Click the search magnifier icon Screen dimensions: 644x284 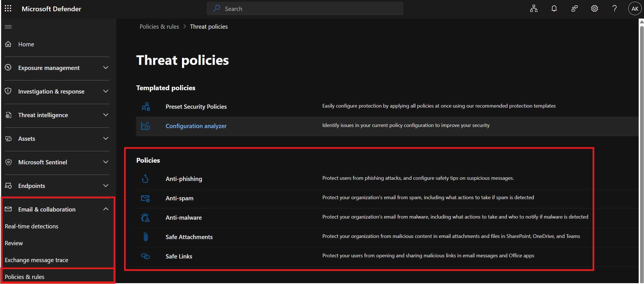coord(216,8)
